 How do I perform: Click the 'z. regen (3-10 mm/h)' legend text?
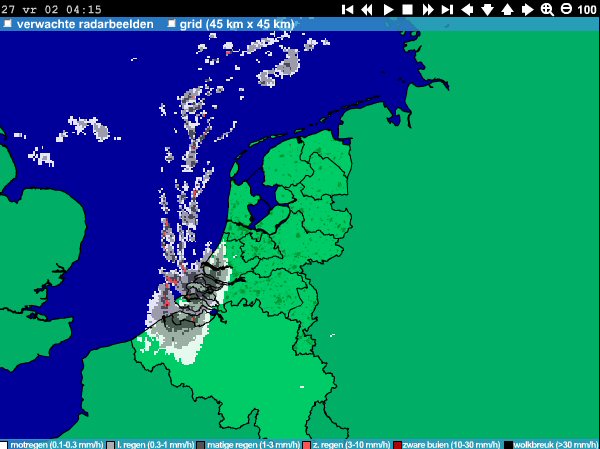(351, 445)
